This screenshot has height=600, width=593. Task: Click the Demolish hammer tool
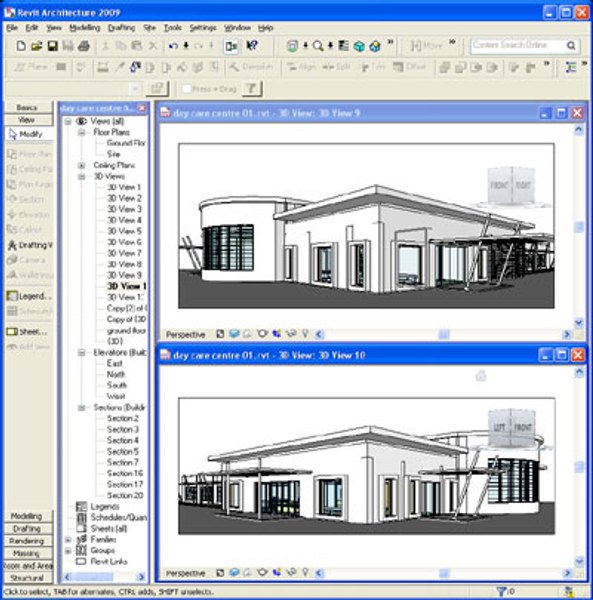click(251, 67)
